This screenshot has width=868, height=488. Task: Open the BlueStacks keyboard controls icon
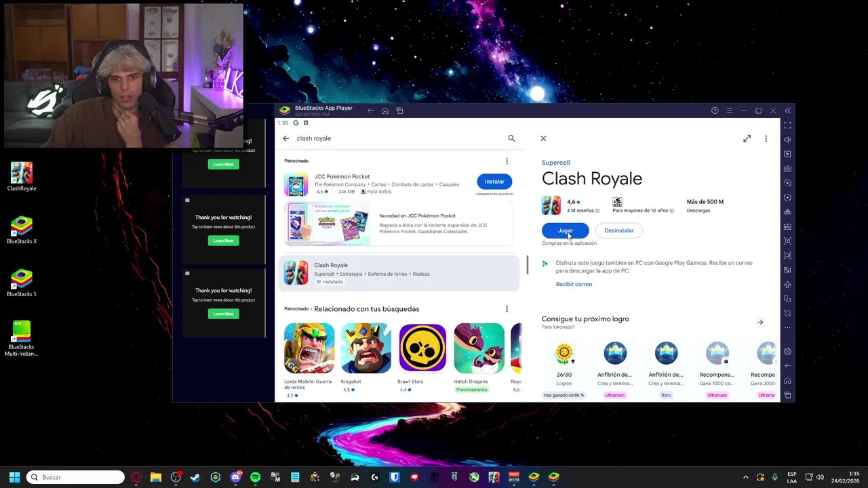point(787,169)
